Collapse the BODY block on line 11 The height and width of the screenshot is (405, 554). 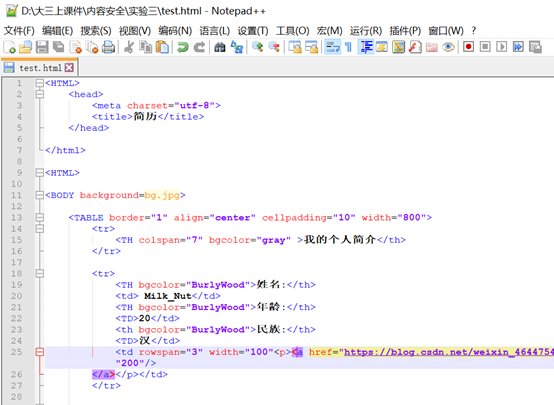click(40, 195)
